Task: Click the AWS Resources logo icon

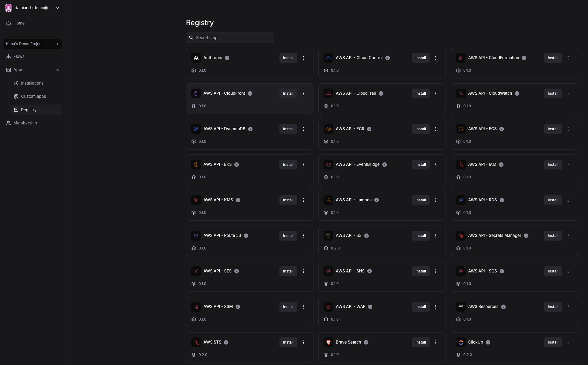Action: pos(461,307)
